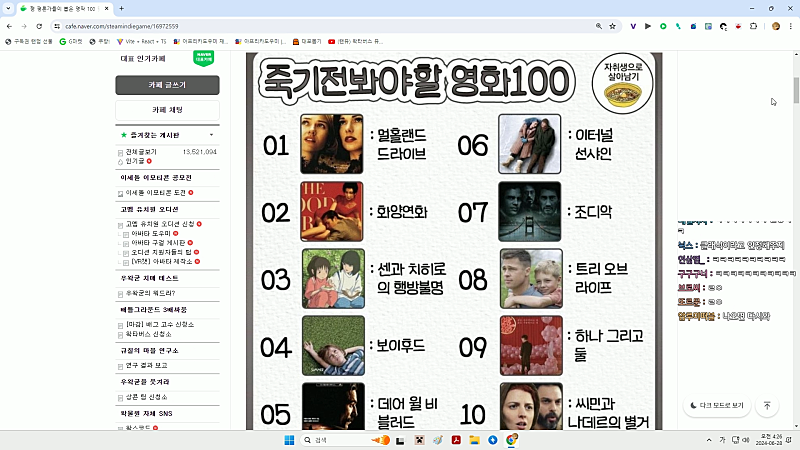Click the Korean IME 가 indicator
The width and height of the screenshot is (800, 450).
coord(722,440)
